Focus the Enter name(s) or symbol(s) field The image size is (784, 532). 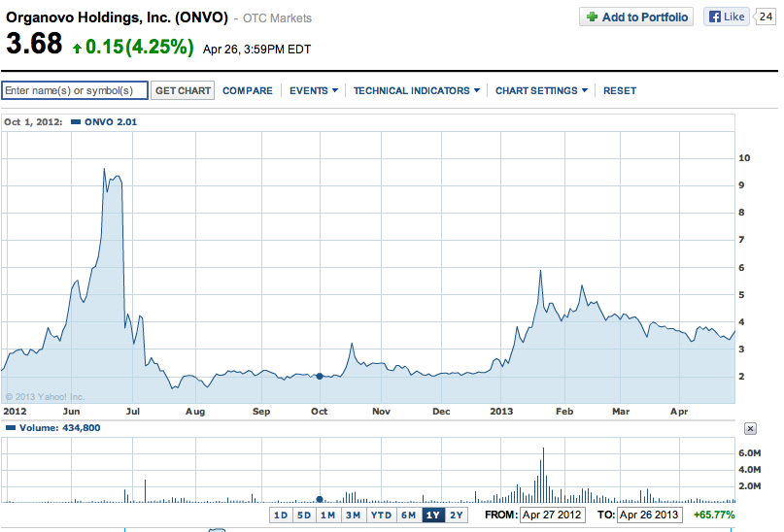tap(75, 90)
